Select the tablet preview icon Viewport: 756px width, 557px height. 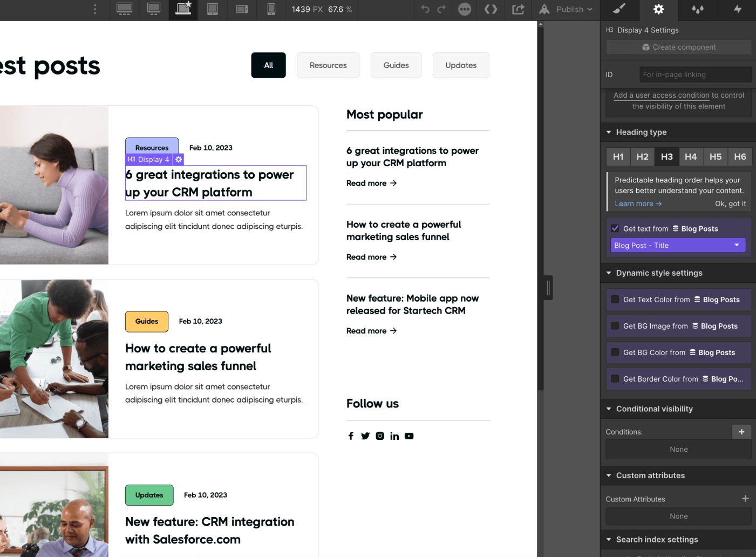coord(212,10)
